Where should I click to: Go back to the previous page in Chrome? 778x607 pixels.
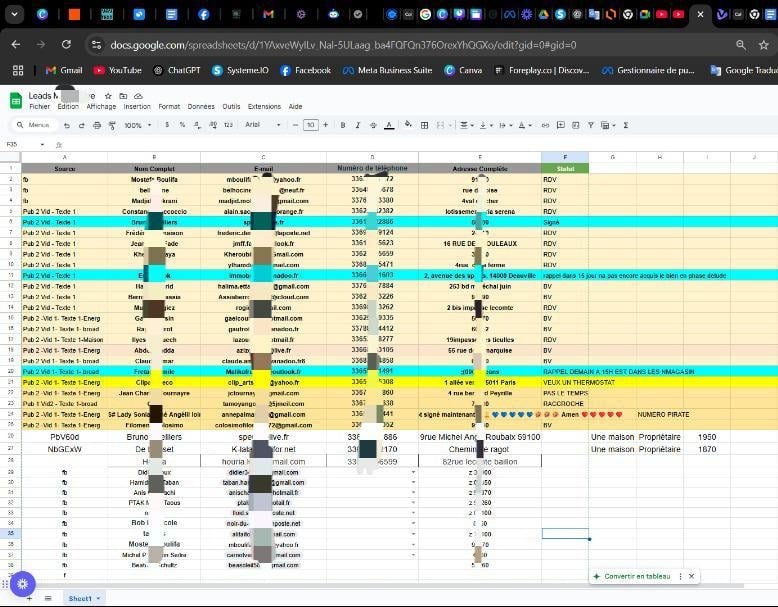[16, 45]
